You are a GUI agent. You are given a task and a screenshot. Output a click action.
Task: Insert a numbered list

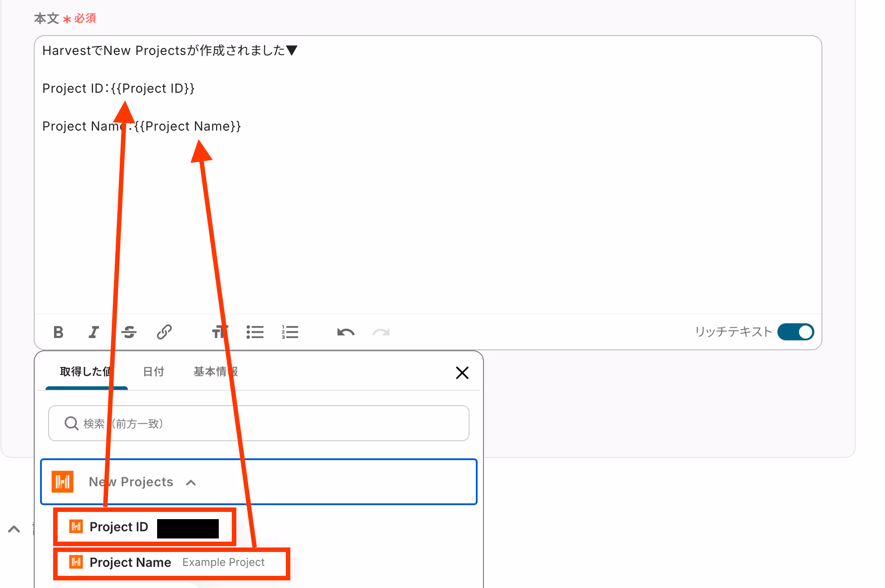[x=290, y=332]
